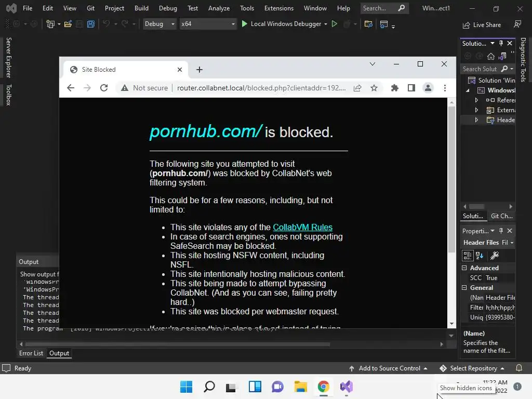Expand the Header Files node

click(476, 120)
